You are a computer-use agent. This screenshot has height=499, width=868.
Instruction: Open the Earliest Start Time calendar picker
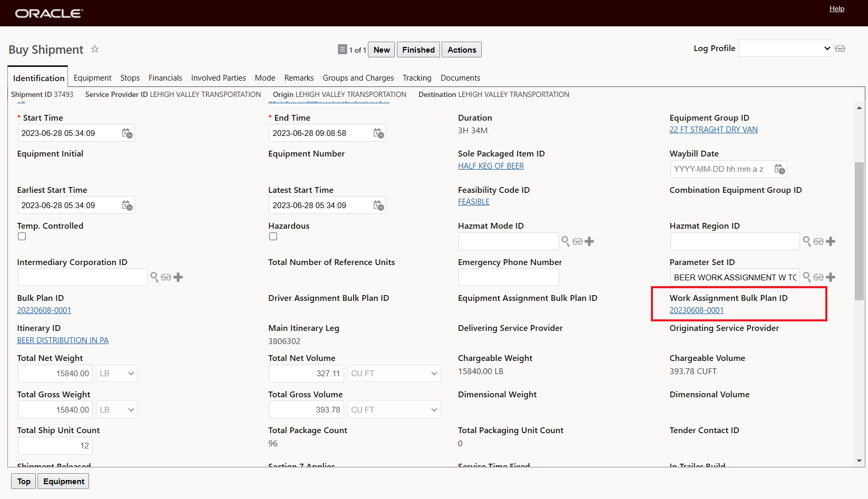point(128,206)
